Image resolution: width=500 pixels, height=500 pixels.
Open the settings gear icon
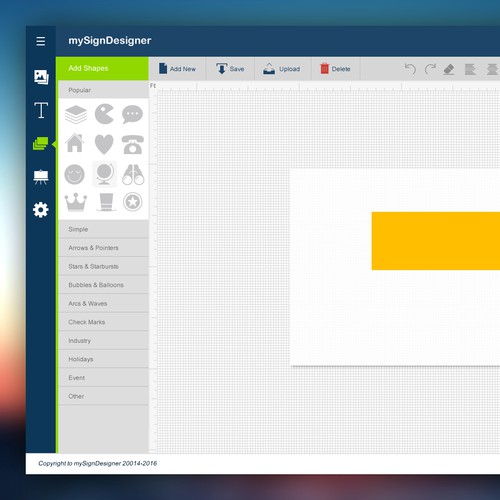(x=41, y=210)
